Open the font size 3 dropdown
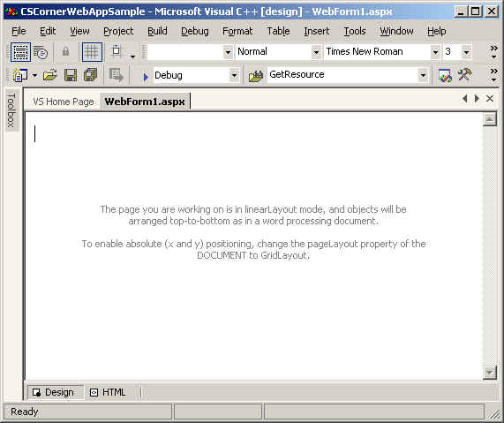Viewport: 504px width, 423px height. tap(466, 52)
